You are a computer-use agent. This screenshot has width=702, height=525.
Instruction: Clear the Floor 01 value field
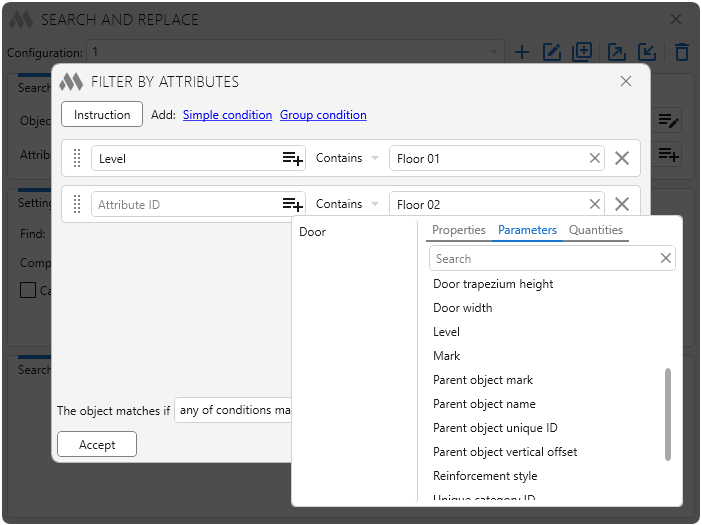[595, 158]
